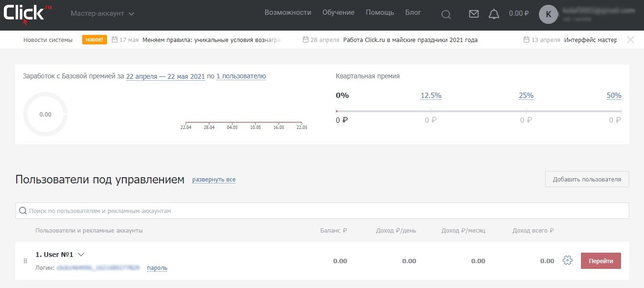The height and width of the screenshot is (288, 644).
Task: Open User №1 settings gear
Action: pyautogui.click(x=568, y=260)
